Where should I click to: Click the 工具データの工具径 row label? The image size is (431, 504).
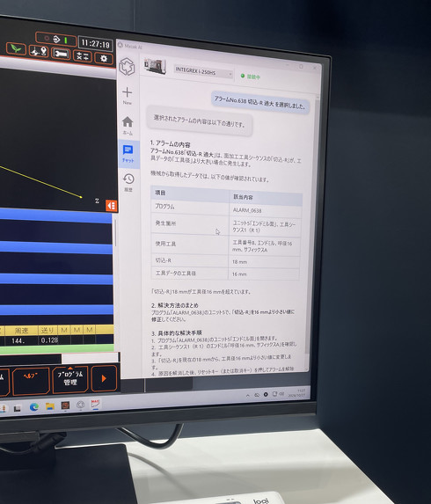[176, 273]
